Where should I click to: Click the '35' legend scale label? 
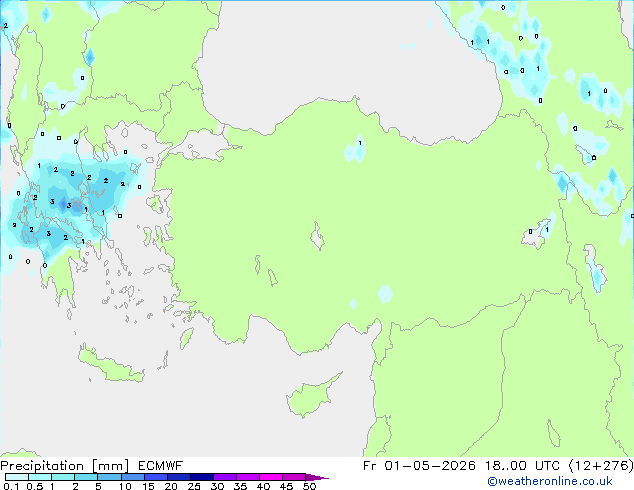(x=240, y=486)
